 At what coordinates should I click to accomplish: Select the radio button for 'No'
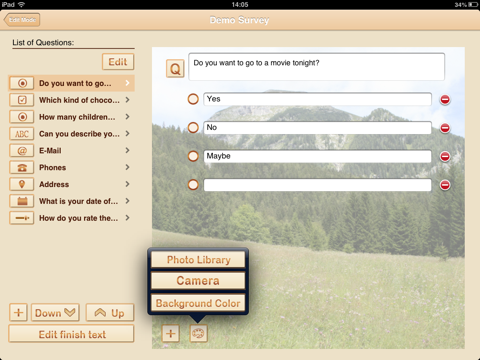[193, 127]
